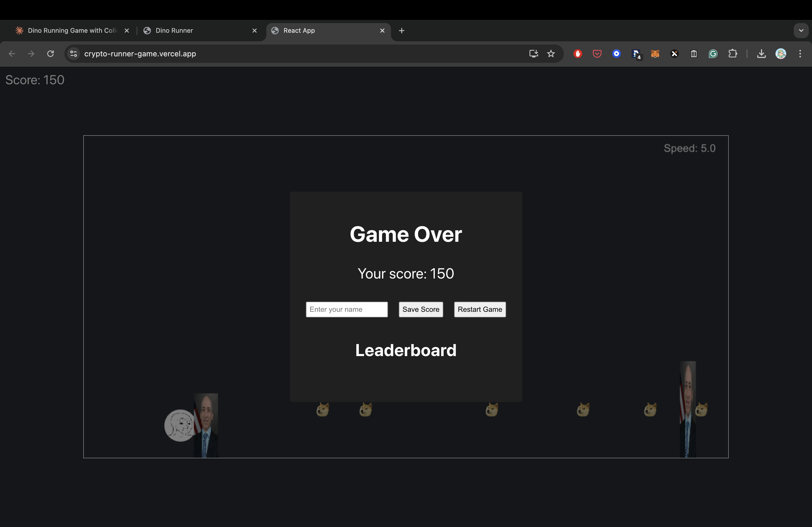Viewport: 812px width, 527px height.
Task: Click the Chrome profile avatar
Action: [781, 53]
